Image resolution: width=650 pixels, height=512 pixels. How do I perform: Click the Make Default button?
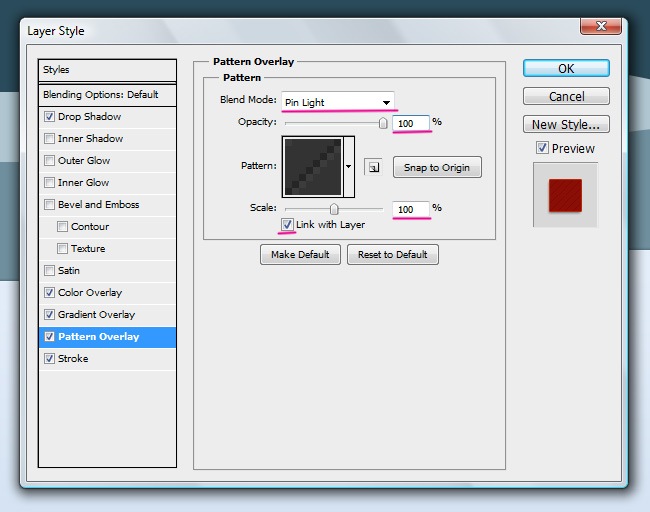tap(300, 255)
